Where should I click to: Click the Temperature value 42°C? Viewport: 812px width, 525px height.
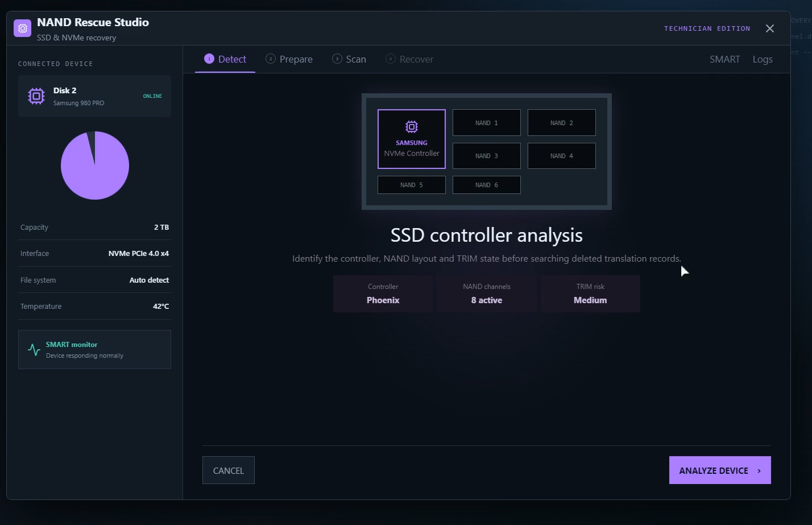(x=161, y=306)
